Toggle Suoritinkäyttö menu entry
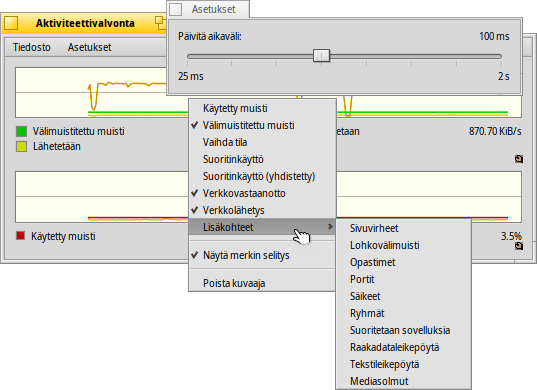This screenshot has height=390, width=537. [262, 160]
